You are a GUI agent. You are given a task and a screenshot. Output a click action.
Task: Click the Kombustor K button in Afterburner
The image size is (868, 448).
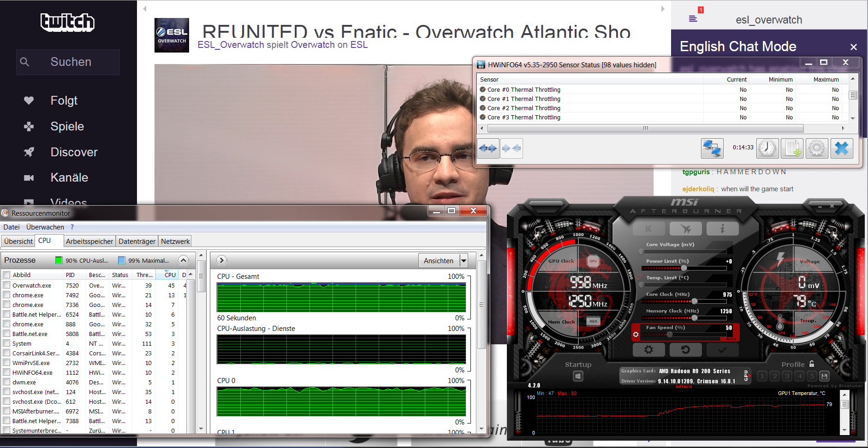649,229
